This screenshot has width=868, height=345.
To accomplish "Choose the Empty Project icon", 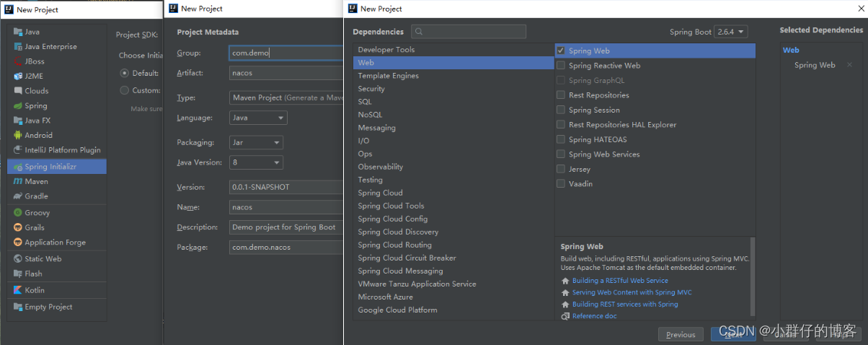I will pyautogui.click(x=18, y=307).
